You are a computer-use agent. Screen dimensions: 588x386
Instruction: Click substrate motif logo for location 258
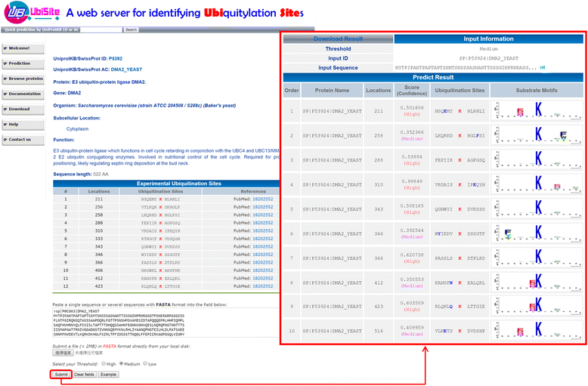pyautogui.click(x=537, y=135)
